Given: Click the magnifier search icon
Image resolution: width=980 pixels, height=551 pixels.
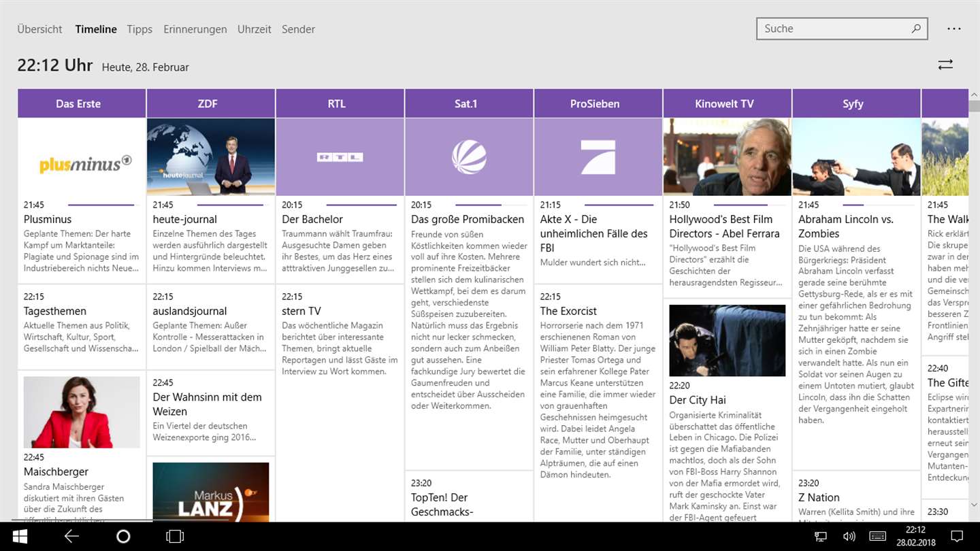Looking at the screenshot, I should click(916, 29).
